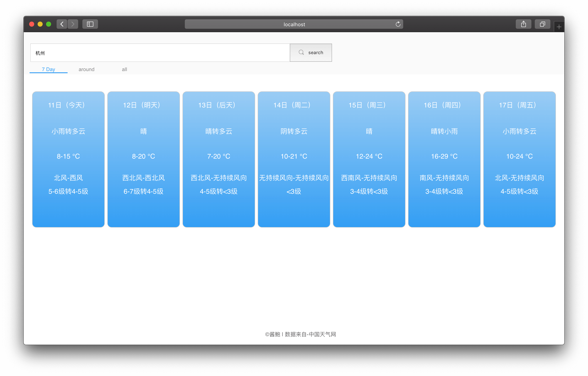
Task: Click the 16日 (周四) weather card
Action: 444,159
